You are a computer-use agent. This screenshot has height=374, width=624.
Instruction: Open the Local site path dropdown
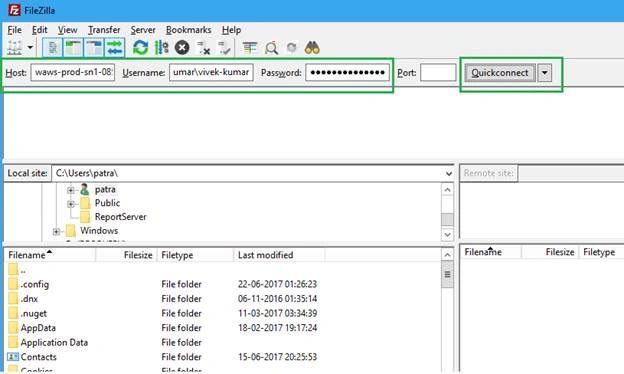point(448,173)
